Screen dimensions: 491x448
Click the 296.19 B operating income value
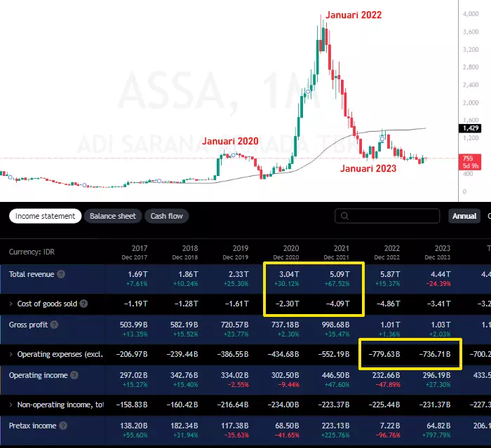pyautogui.click(x=437, y=375)
